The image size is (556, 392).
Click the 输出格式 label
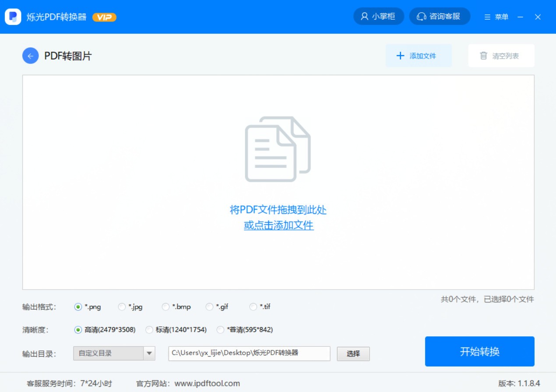(x=39, y=307)
